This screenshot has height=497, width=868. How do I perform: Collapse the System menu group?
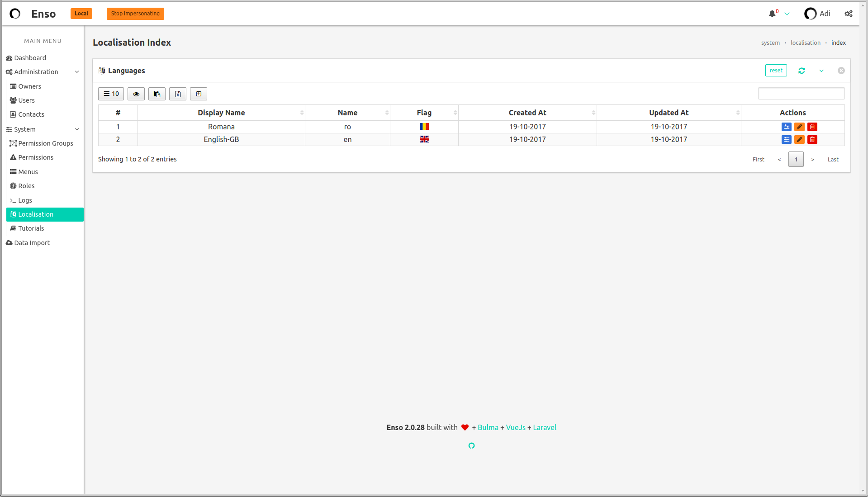pyautogui.click(x=77, y=129)
